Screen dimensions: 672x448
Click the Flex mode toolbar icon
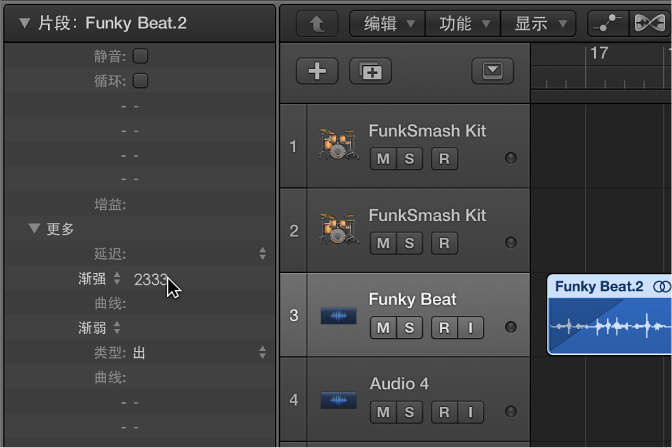pyautogui.click(x=649, y=22)
